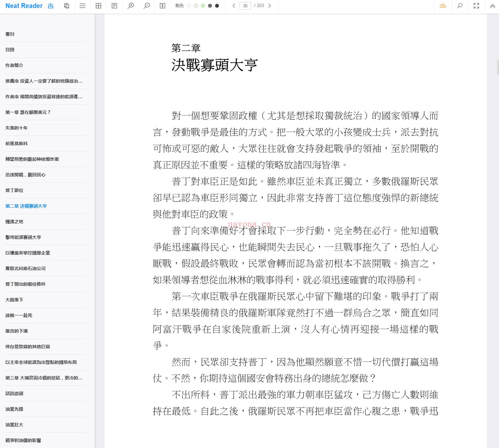The height and width of the screenshot is (448, 499).
Task: Jump to 油業壯大 section
Action: tap(14, 425)
